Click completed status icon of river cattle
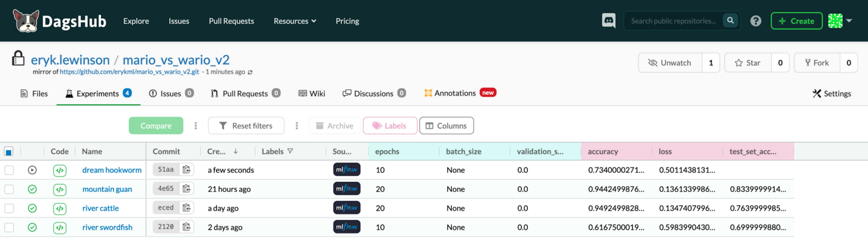This screenshot has height=246, width=868. click(32, 208)
